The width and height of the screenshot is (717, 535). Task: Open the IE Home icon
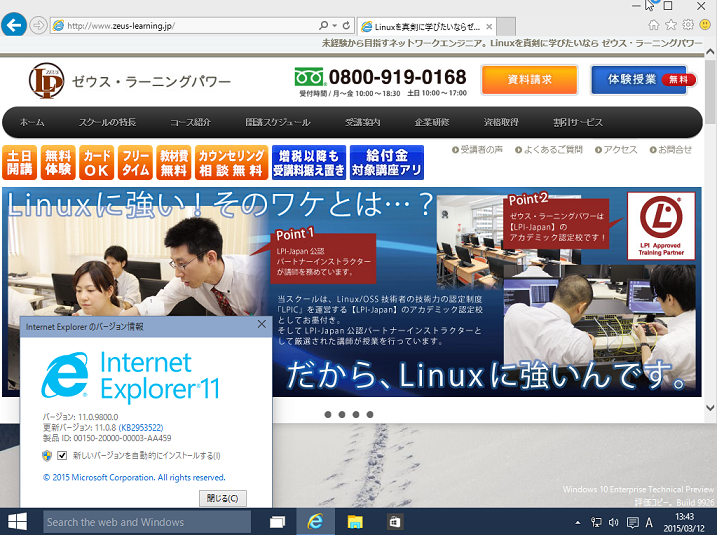point(654,25)
